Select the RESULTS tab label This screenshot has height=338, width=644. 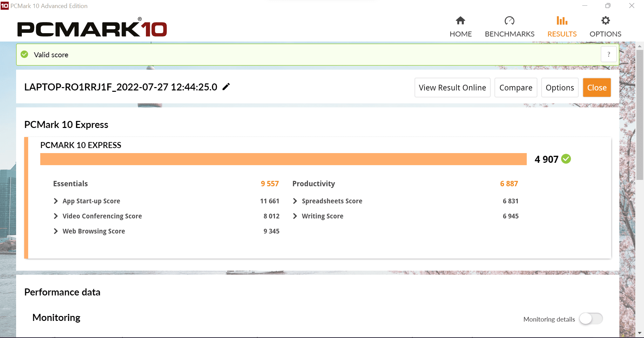(x=562, y=34)
